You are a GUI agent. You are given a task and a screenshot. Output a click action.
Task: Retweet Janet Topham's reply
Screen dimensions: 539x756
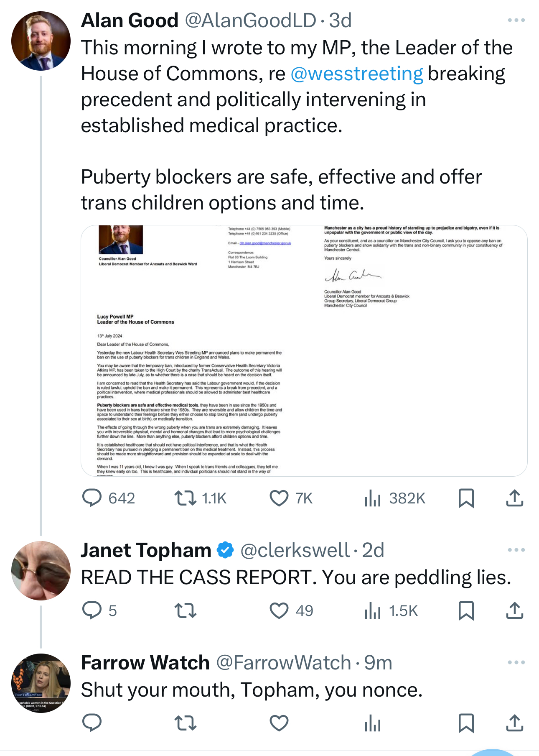[186, 610]
